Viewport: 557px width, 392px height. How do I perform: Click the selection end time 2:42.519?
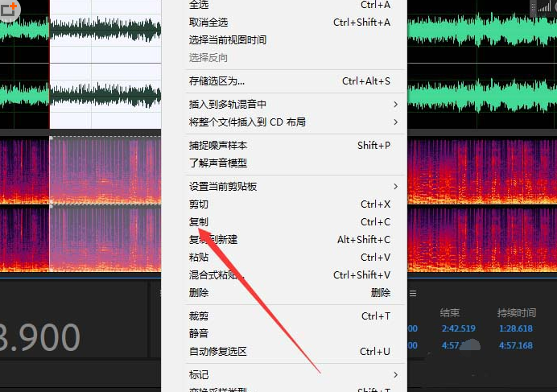[457, 328]
